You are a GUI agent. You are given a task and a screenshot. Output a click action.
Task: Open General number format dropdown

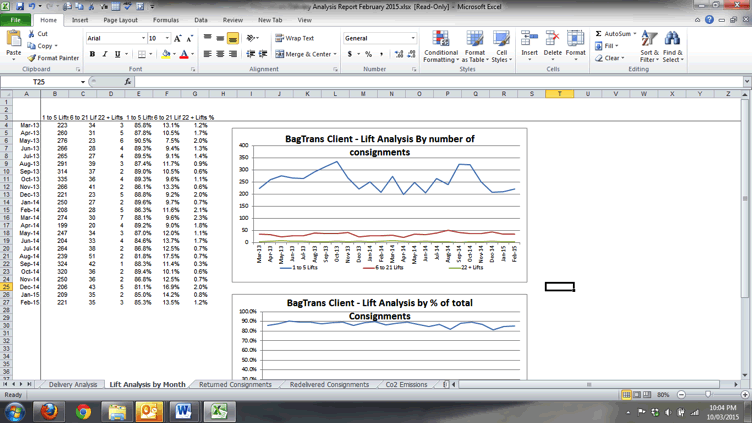[412, 38]
